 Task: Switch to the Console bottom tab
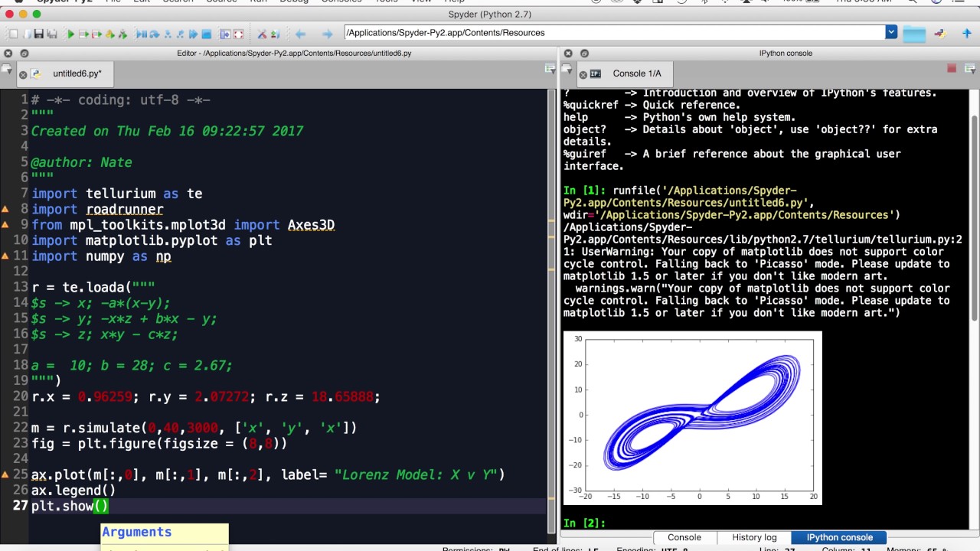pyautogui.click(x=684, y=537)
